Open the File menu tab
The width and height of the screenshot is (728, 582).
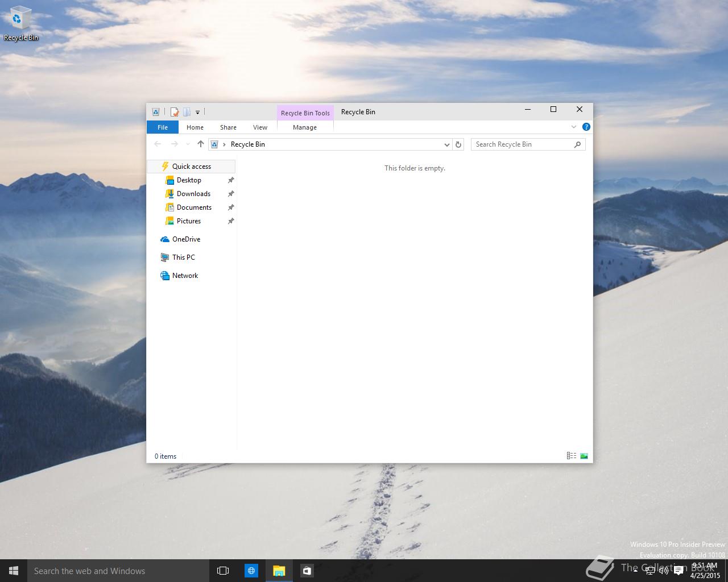163,127
